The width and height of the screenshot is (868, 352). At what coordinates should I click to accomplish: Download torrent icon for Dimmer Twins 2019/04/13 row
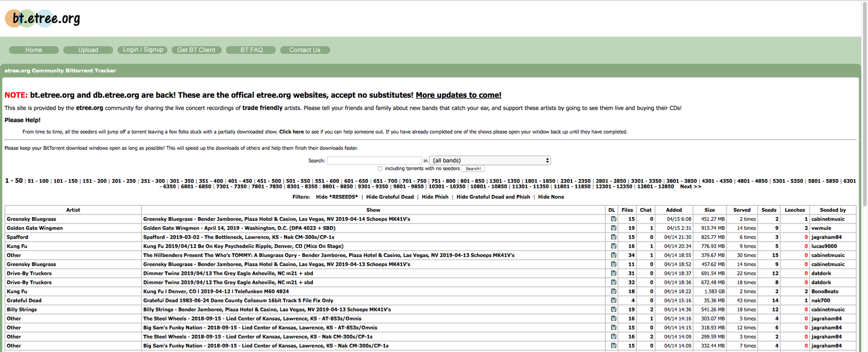click(613, 273)
